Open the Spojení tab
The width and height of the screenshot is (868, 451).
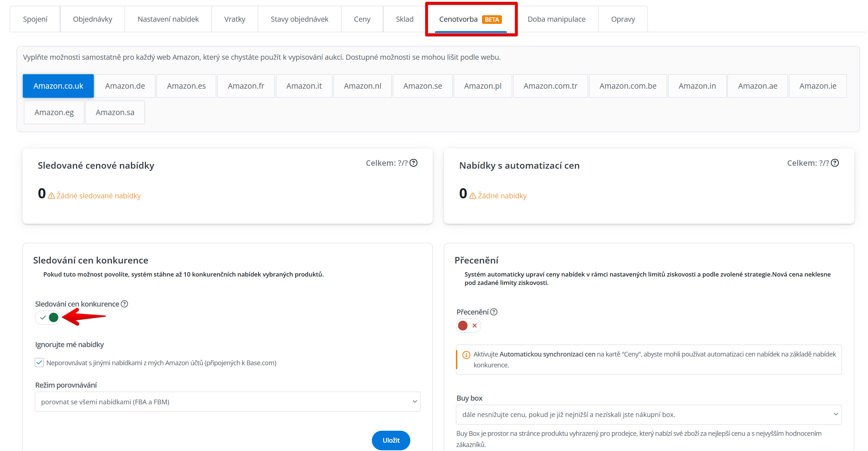(35, 19)
